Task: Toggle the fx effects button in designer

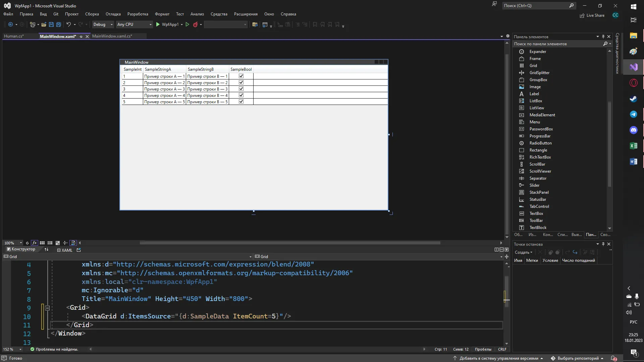Action: pos(34,243)
